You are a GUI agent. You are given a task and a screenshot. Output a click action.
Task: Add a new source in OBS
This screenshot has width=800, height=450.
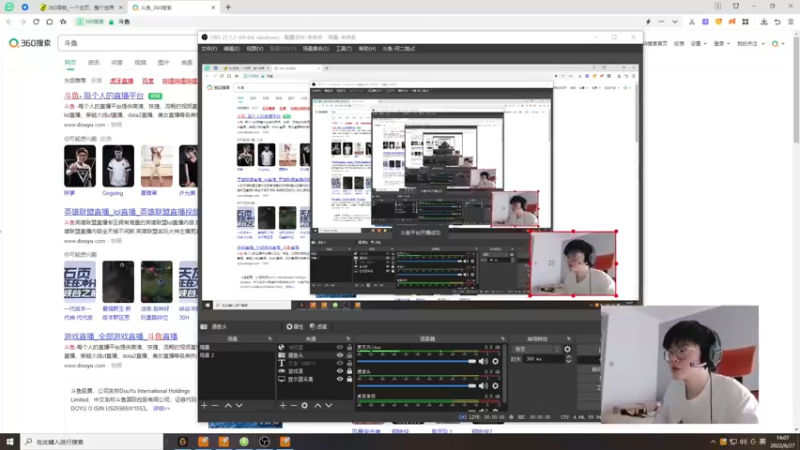tap(283, 406)
